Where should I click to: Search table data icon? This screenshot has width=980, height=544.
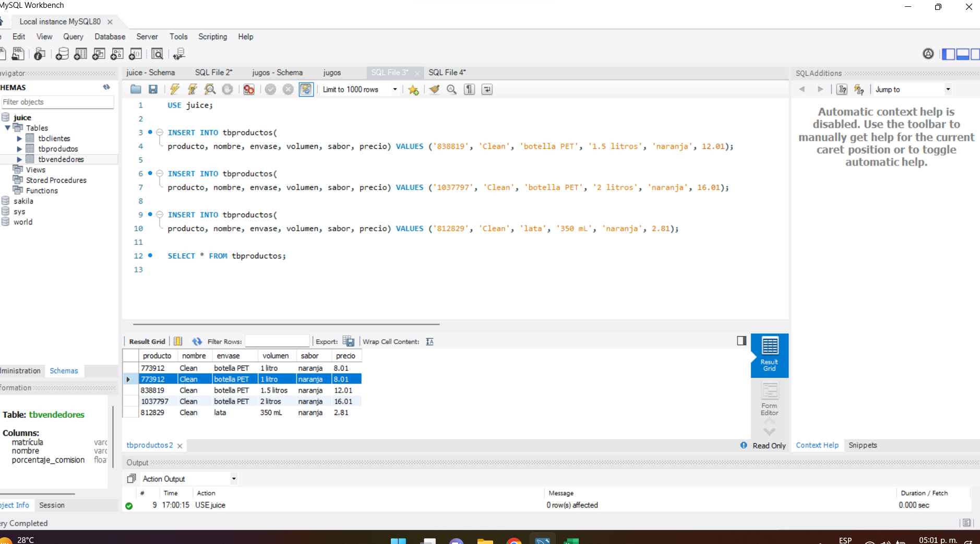(x=157, y=54)
